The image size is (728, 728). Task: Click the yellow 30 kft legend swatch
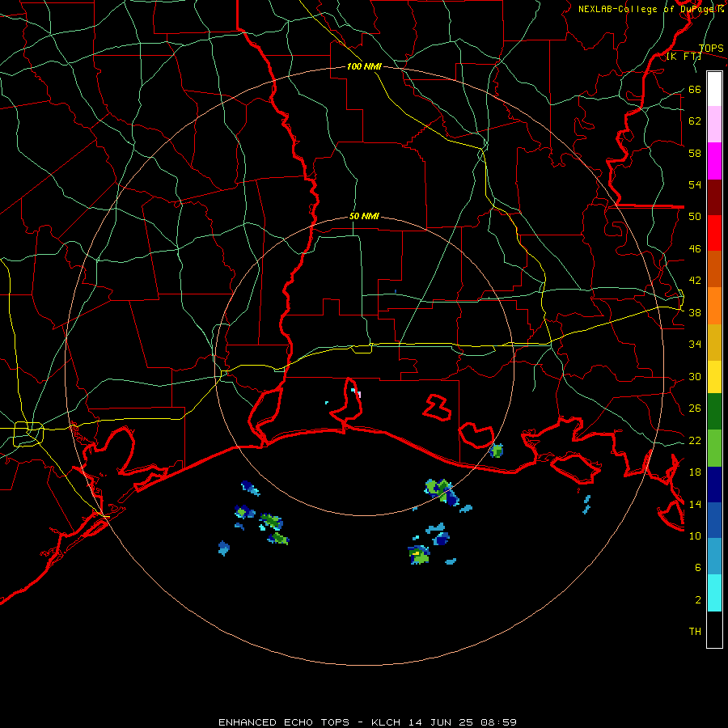pyautogui.click(x=714, y=377)
